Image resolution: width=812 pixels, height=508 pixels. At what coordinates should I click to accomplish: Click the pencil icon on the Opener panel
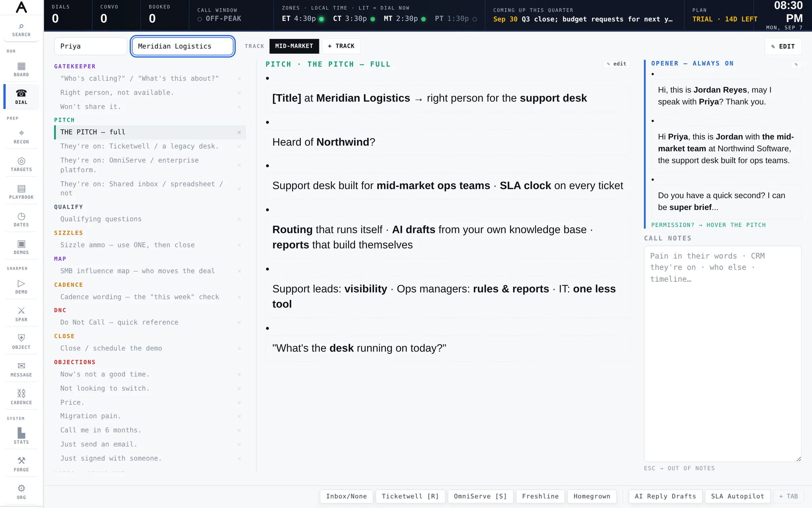coord(796,64)
